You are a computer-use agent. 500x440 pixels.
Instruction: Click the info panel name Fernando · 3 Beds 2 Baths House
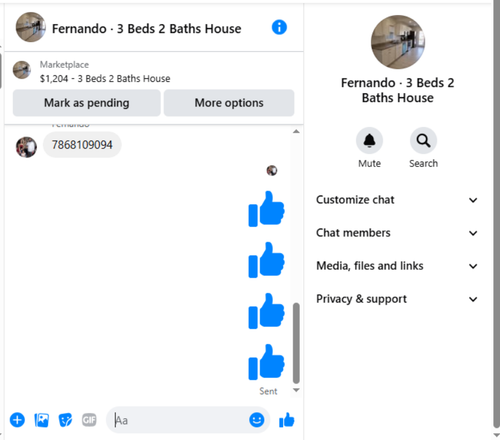pos(398,90)
